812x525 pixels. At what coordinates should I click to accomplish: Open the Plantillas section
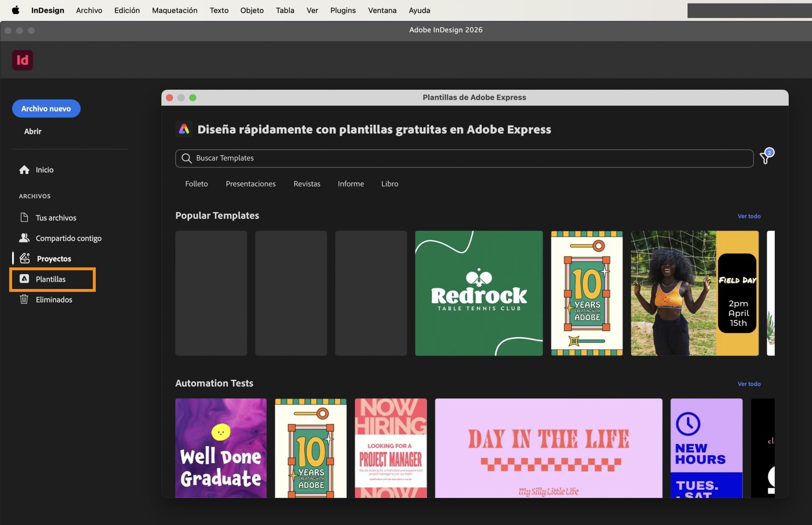tap(50, 279)
